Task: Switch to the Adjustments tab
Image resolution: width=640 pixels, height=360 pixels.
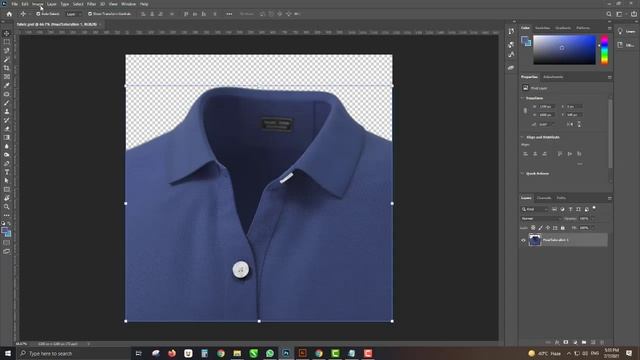Action: 553,77
